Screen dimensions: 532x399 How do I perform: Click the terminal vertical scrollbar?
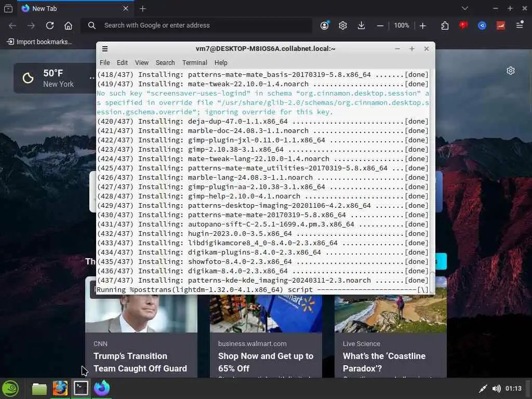[x=432, y=282]
